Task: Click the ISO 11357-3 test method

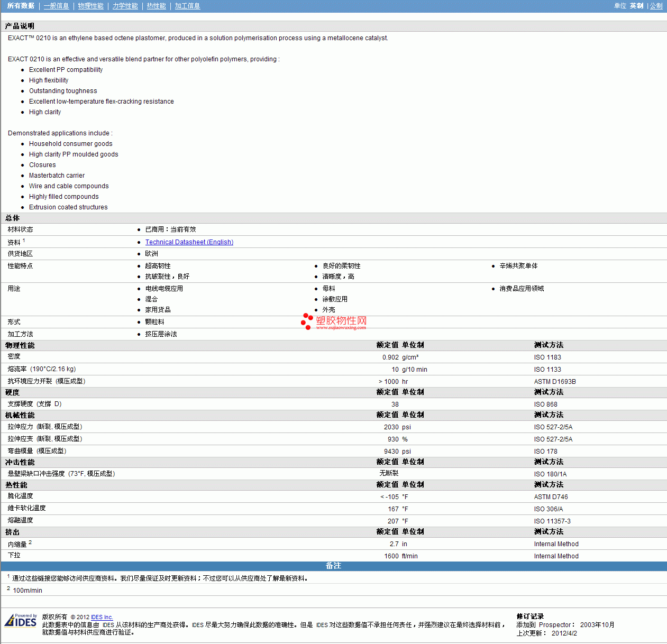Action: pos(552,521)
